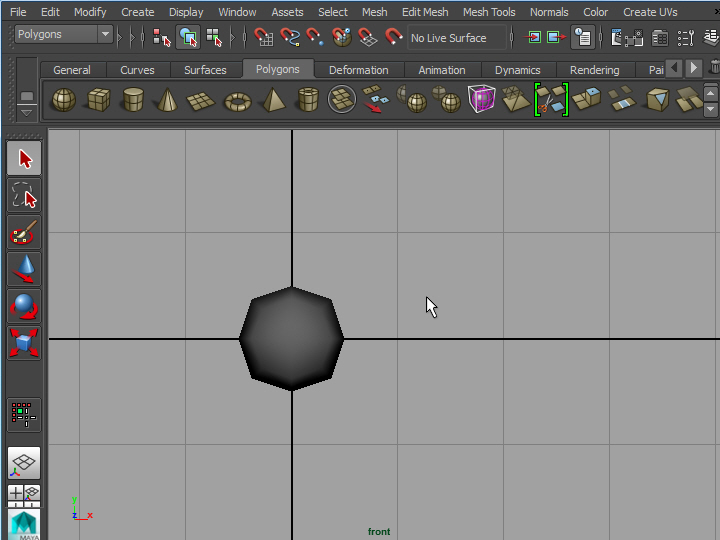Select the arrow Select tool

25,159
